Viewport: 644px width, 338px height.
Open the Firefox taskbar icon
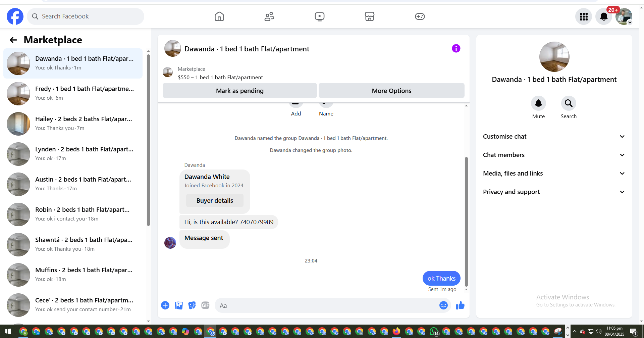[396, 332]
